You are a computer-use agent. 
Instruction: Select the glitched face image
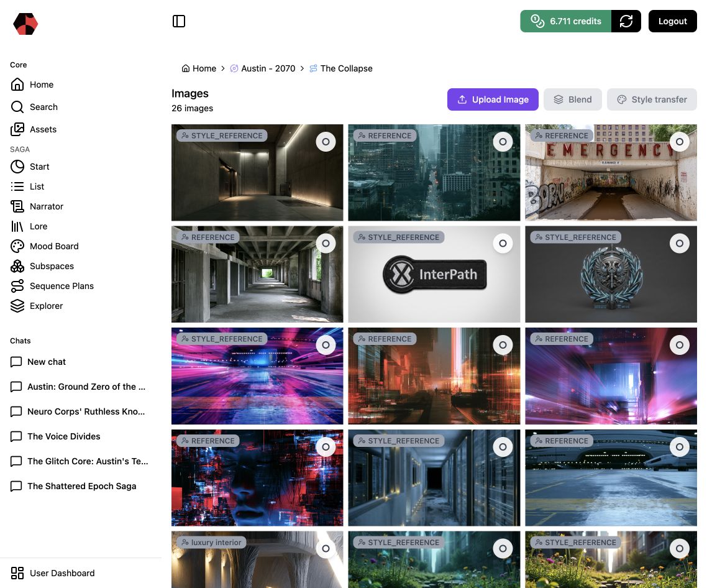(x=326, y=447)
